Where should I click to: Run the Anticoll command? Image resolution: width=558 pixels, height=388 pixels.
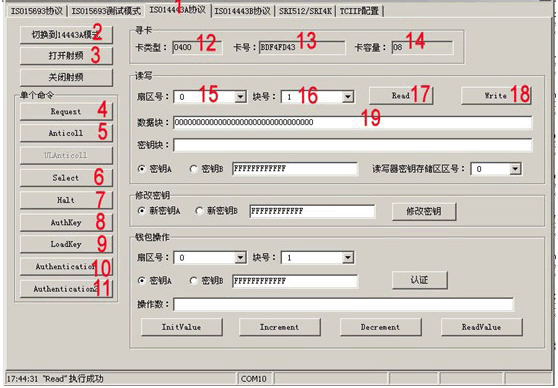[x=66, y=133]
